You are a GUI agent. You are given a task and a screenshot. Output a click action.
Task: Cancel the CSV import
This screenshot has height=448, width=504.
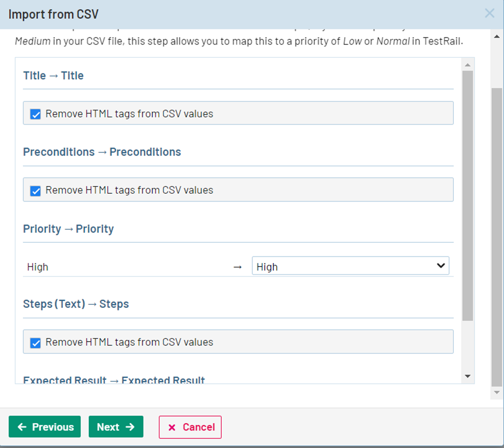pyautogui.click(x=190, y=427)
